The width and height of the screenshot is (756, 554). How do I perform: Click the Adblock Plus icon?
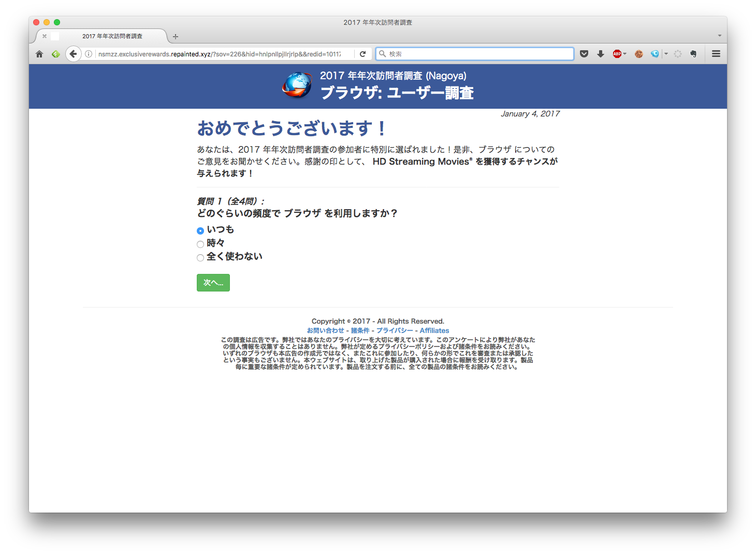[x=617, y=54]
